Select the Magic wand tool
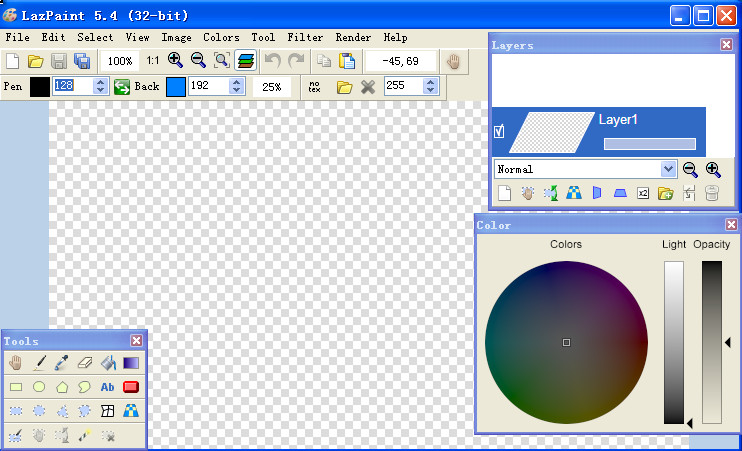742x451 pixels. tap(85, 436)
